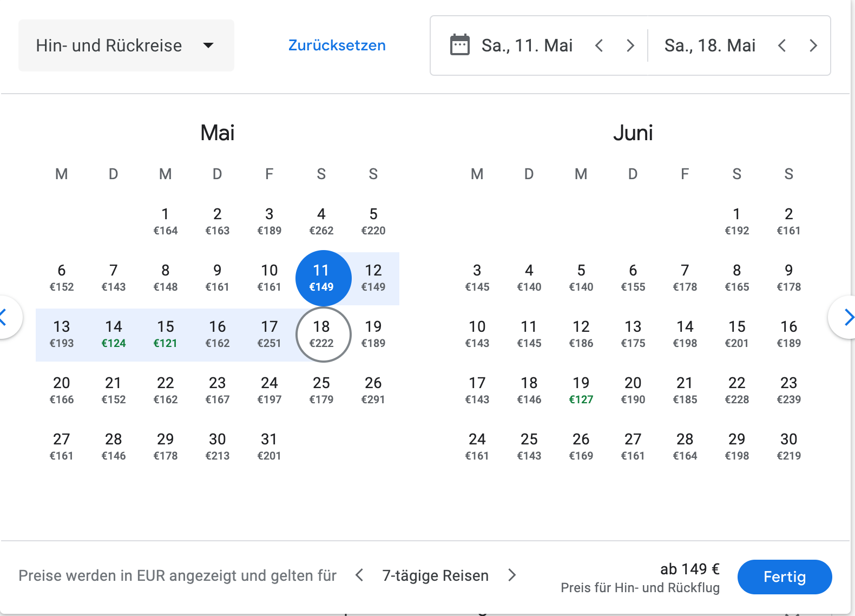Screen dimensions: 855x616
Task: Show previous months in the calendar
Action: coord(5,317)
